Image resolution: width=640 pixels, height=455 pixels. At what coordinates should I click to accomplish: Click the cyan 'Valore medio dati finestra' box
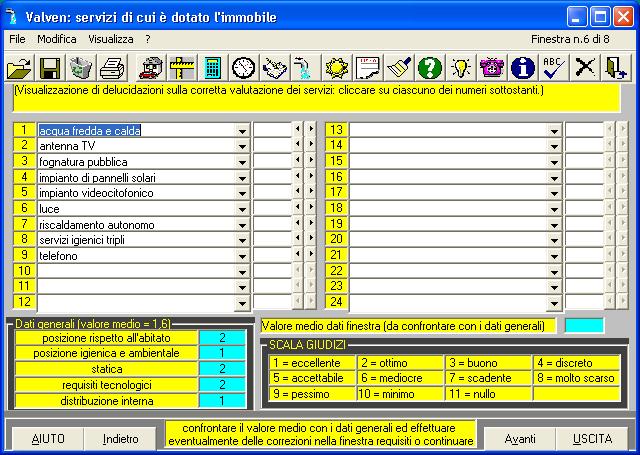[x=584, y=325]
